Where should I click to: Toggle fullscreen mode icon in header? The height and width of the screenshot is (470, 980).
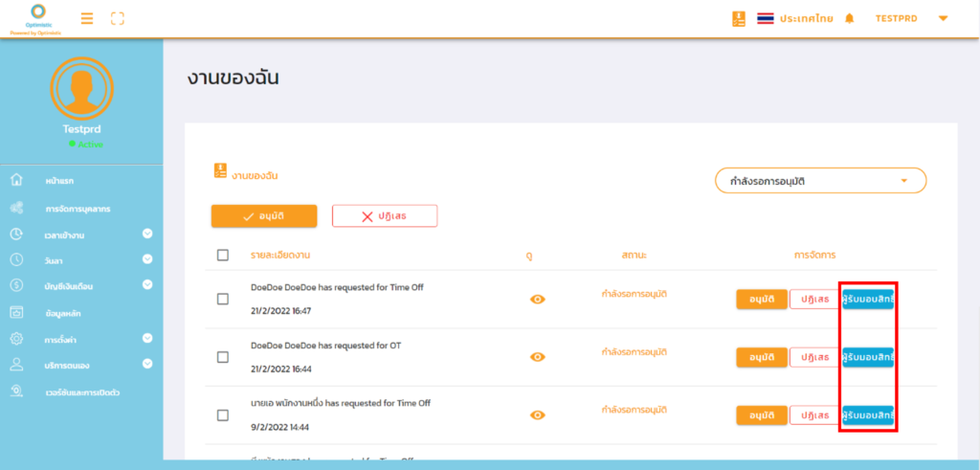118,18
